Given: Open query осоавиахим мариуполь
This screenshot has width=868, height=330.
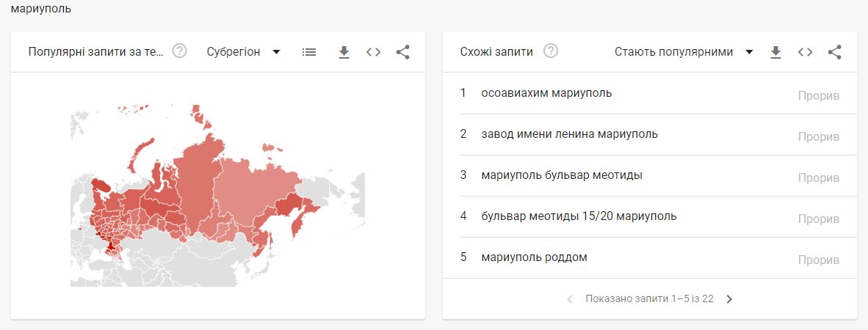Looking at the screenshot, I should 651,93.
